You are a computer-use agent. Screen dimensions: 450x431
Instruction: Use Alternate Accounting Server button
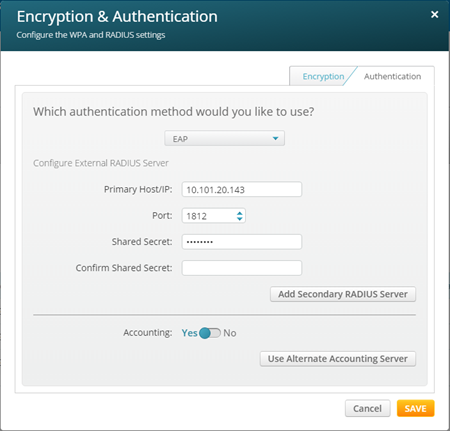tap(338, 359)
